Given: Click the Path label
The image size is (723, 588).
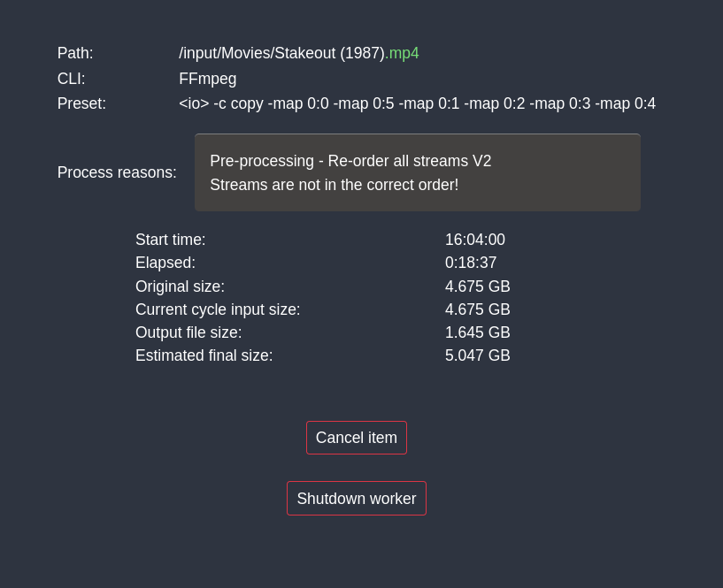Looking at the screenshot, I should coord(75,53).
